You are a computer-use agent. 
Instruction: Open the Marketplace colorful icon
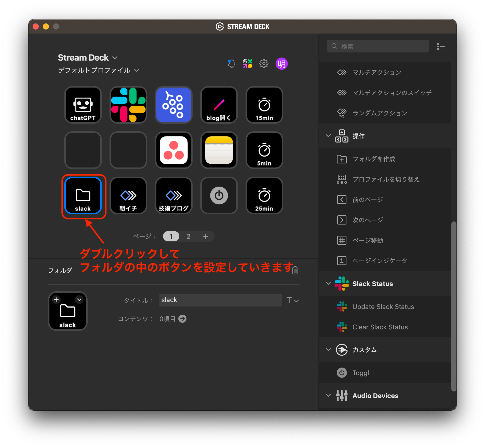[248, 64]
